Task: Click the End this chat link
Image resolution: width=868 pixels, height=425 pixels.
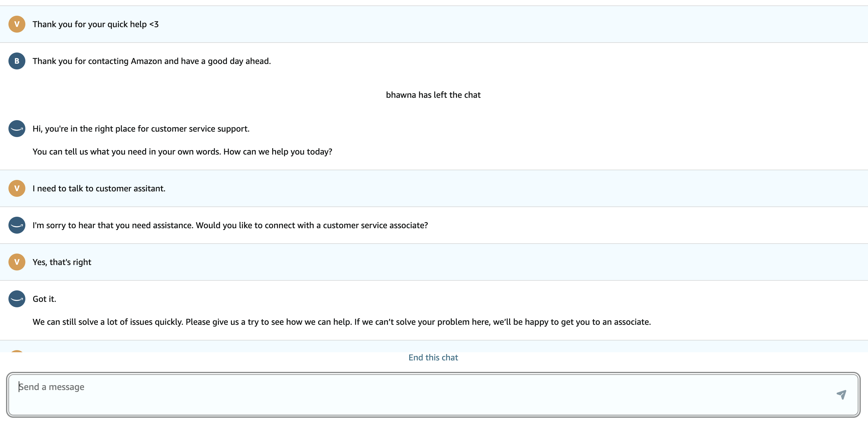Action: (433, 357)
